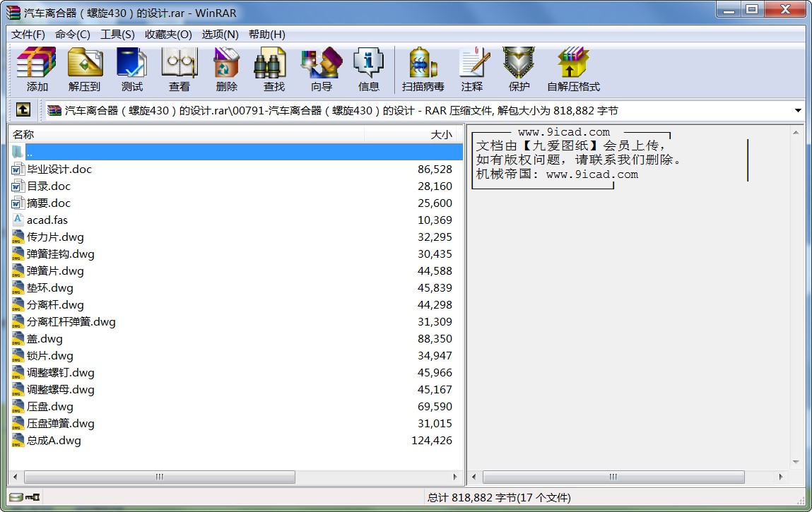Click the 删除 (Delete) toolbar icon

225,69
